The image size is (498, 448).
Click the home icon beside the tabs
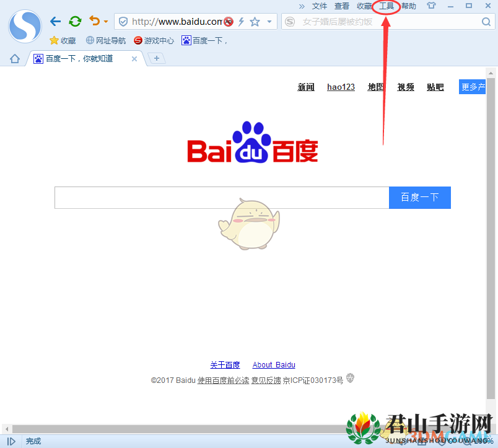click(x=15, y=59)
